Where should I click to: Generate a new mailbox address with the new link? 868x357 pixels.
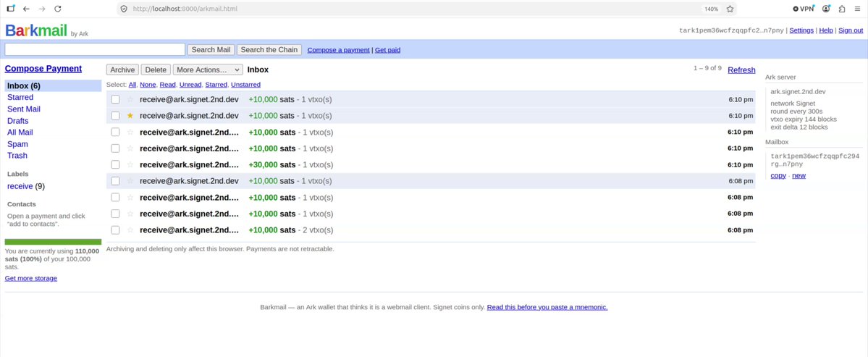tap(799, 175)
